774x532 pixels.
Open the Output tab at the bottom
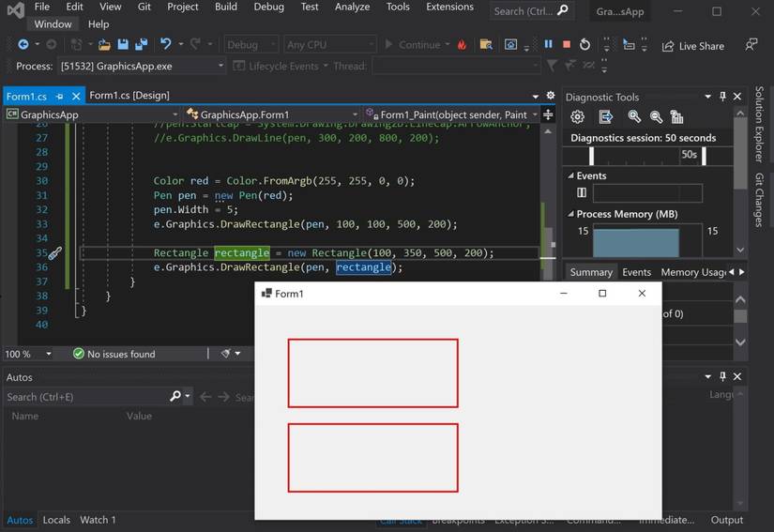point(726,520)
